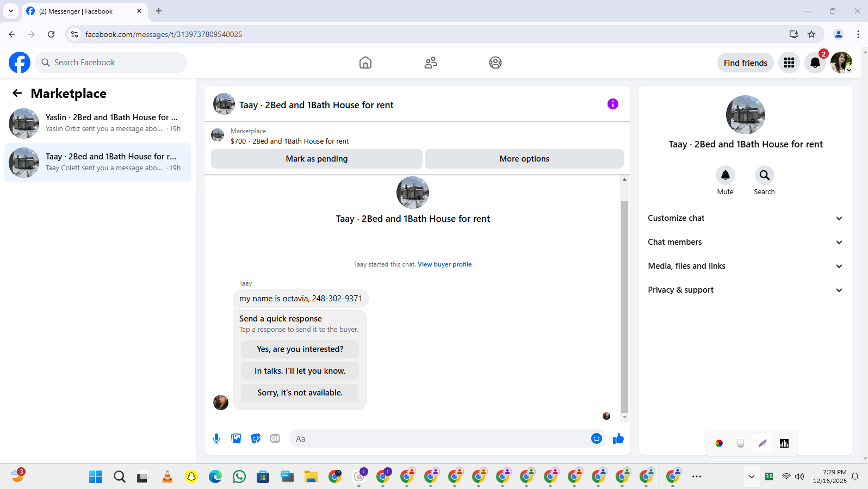Open the Facebook menu grid icon
The width and height of the screenshot is (868, 489).
click(789, 63)
